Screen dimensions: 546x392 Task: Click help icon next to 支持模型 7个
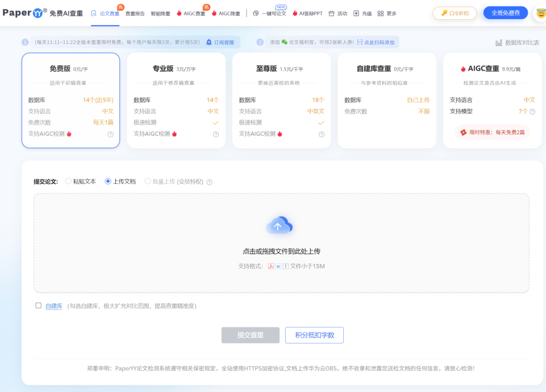[x=532, y=112]
